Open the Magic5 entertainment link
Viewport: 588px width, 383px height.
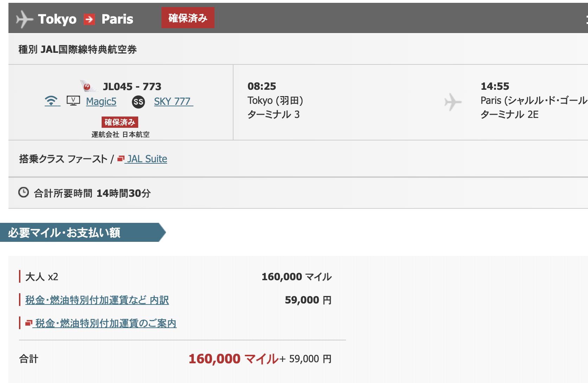(x=101, y=101)
